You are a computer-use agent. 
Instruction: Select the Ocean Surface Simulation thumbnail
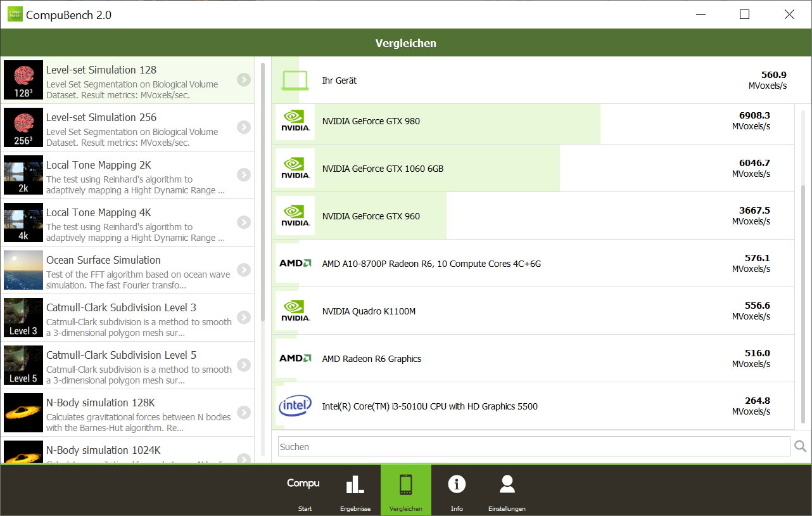pos(23,270)
